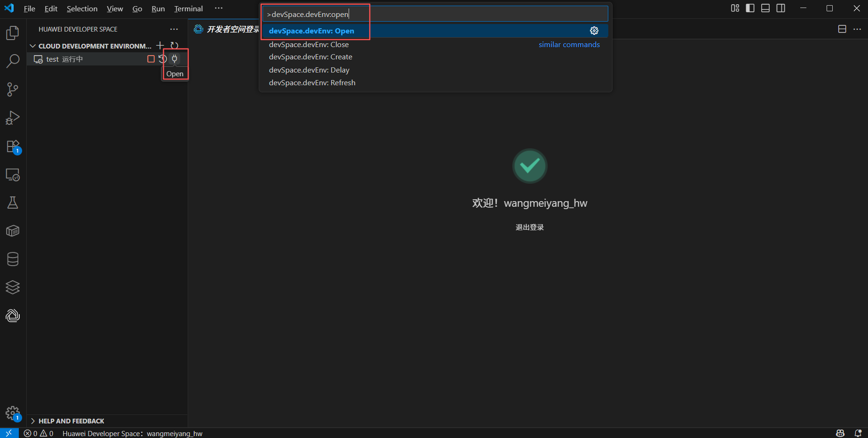Click the 'similar commands' label
This screenshot has width=868, height=438.
click(569, 44)
